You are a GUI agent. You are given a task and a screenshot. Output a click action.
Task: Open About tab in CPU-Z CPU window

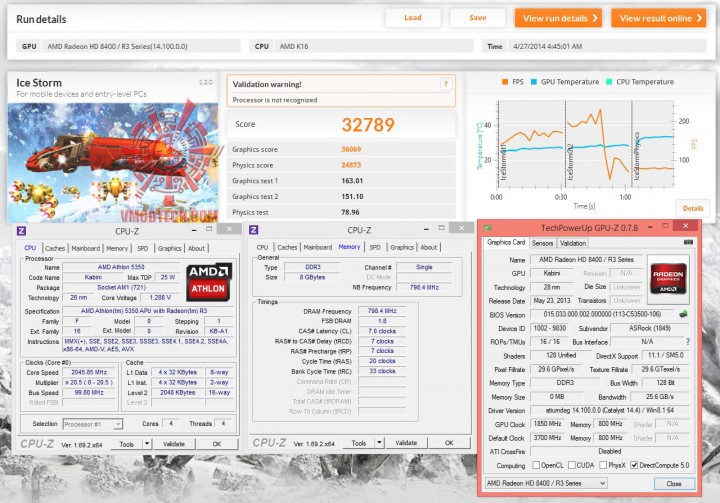(196, 248)
